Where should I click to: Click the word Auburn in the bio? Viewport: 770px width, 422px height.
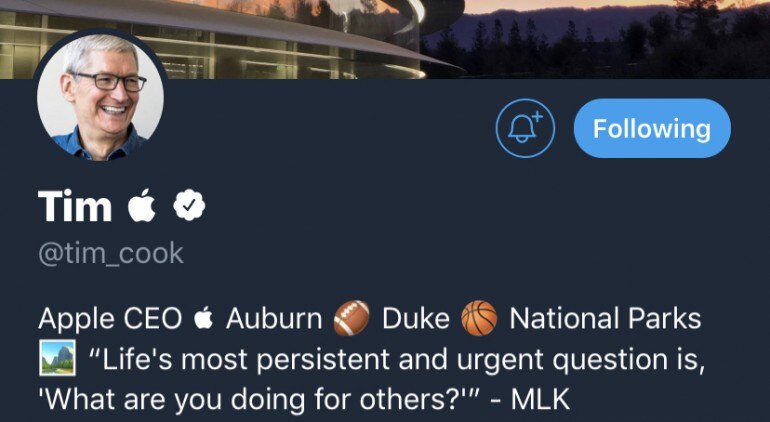point(274,320)
